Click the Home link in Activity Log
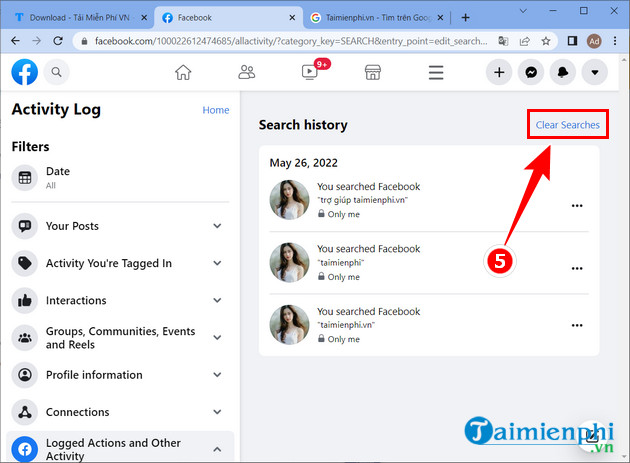Viewport: 630px width, 463px height. [216, 110]
